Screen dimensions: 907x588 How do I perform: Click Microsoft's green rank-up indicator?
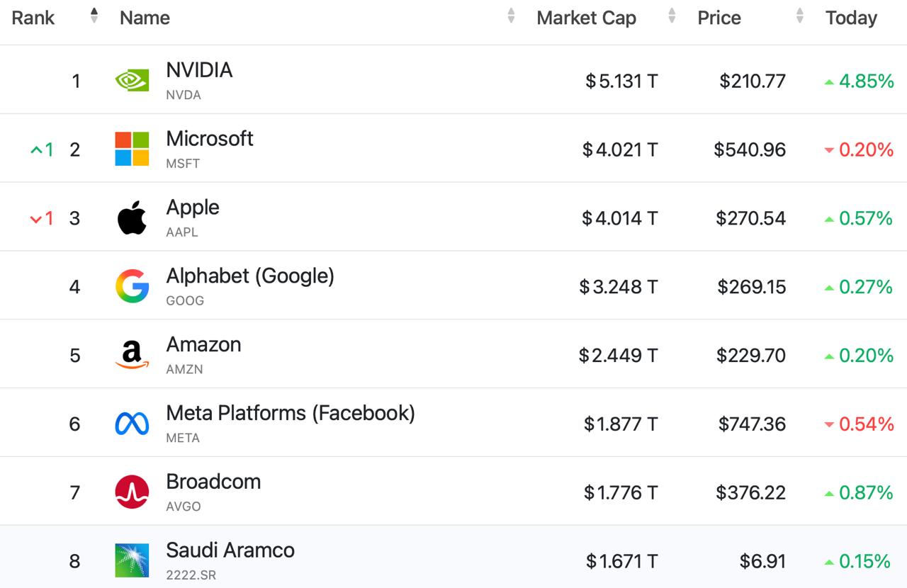42,149
